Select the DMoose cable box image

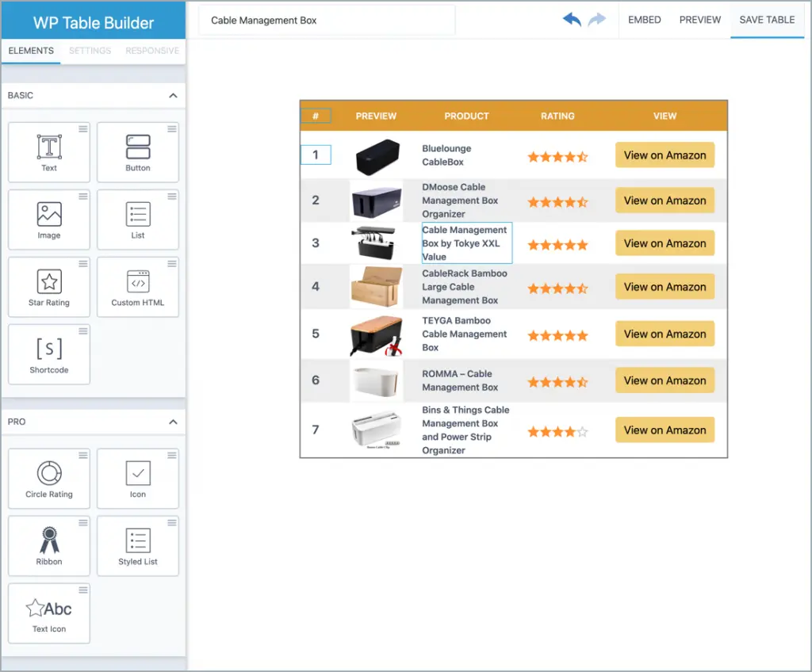click(377, 200)
